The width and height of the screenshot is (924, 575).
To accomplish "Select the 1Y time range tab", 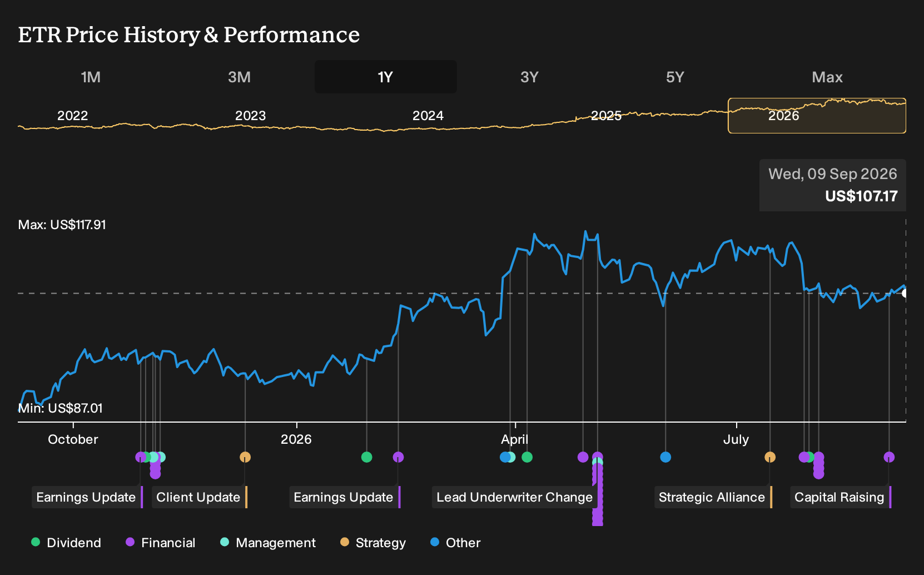I will pyautogui.click(x=386, y=77).
